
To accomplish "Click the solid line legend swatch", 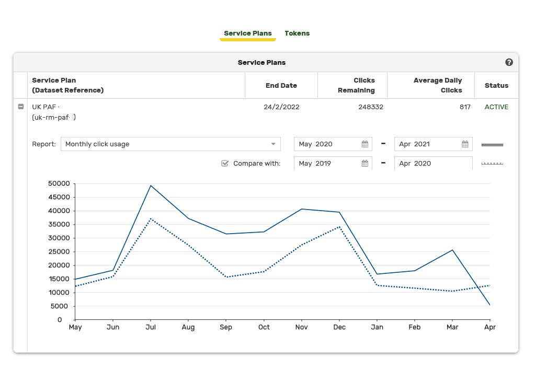I will pos(492,145).
